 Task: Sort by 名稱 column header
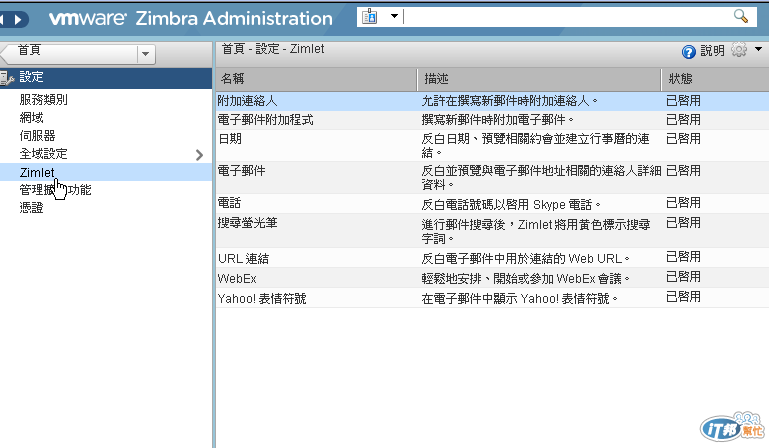[x=316, y=79]
